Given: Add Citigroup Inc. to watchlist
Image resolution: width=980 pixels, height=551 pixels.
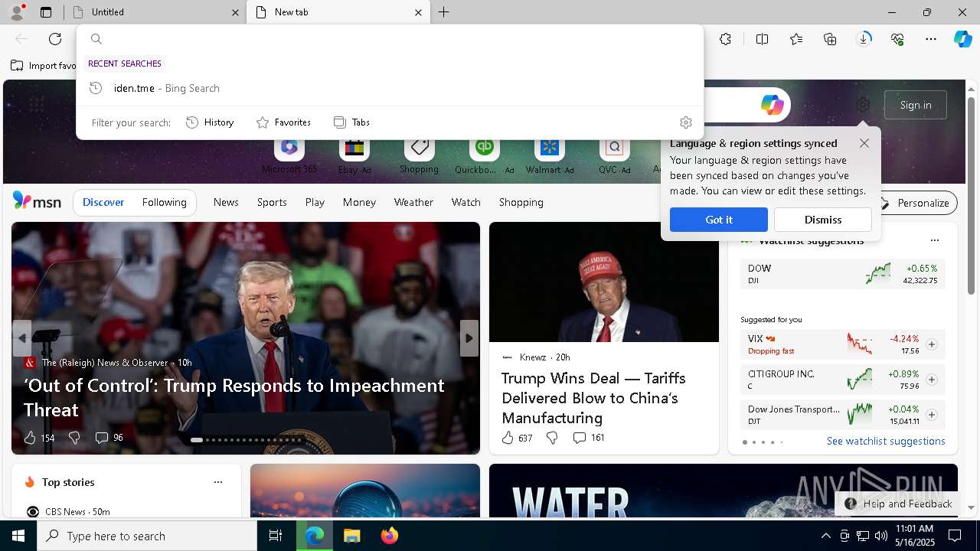Looking at the screenshot, I should point(932,380).
